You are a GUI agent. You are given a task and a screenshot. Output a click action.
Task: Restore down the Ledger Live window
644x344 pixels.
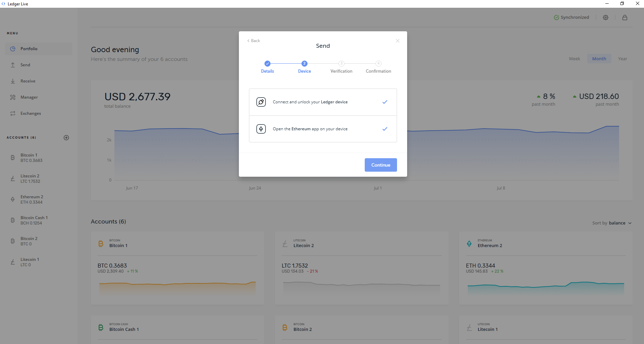point(622,4)
